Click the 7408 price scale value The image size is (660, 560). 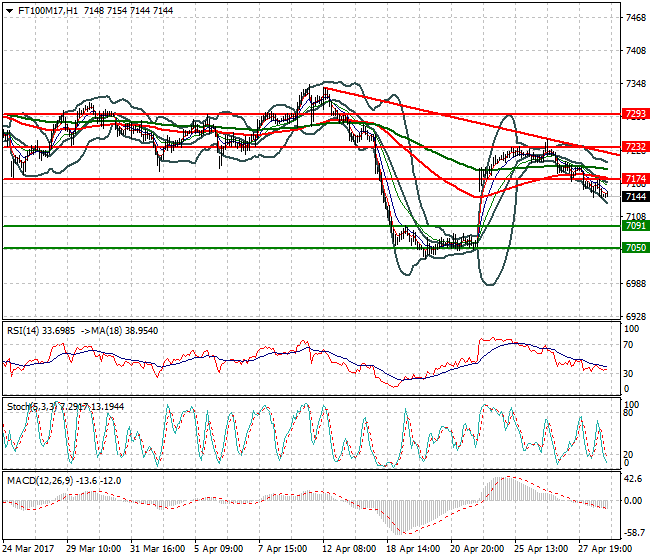[636, 51]
